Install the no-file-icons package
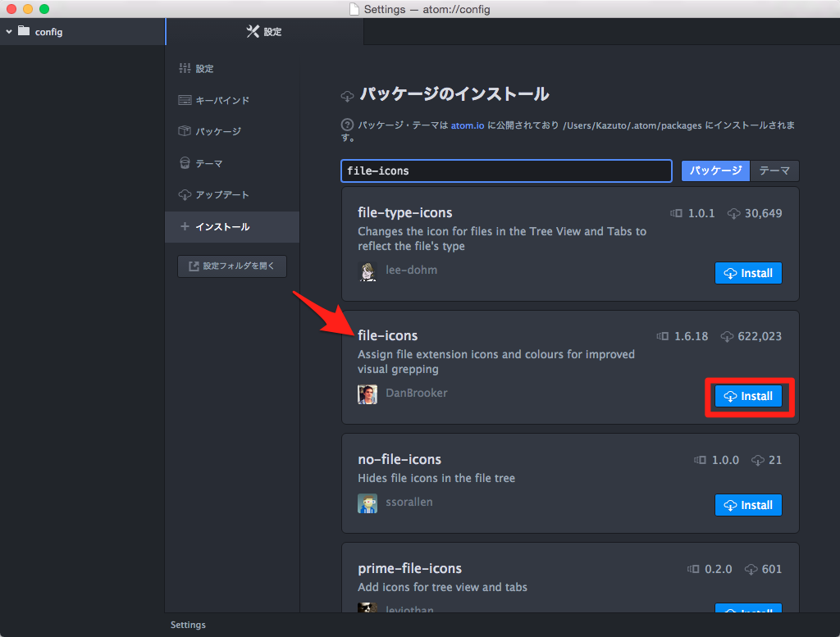This screenshot has width=840, height=637. [x=748, y=505]
